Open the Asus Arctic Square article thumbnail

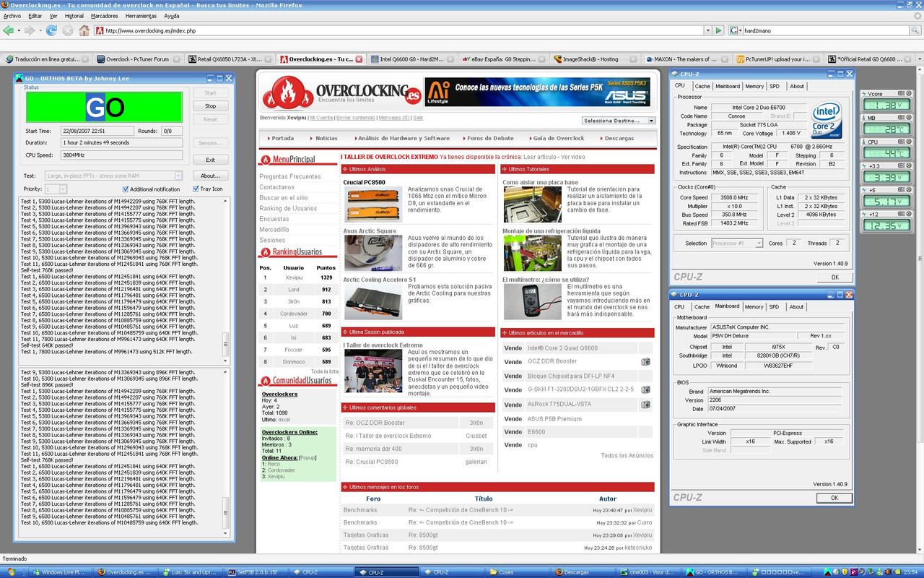(373, 253)
